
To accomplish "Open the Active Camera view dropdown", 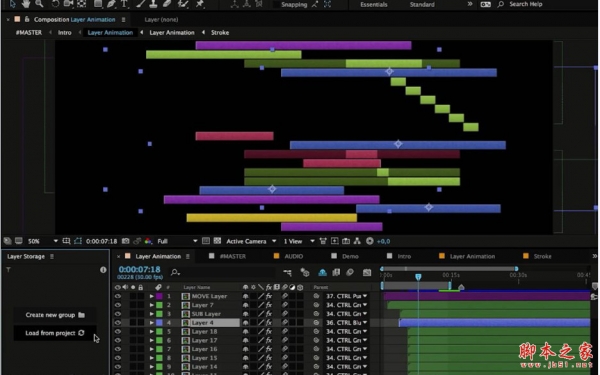I will (x=251, y=241).
